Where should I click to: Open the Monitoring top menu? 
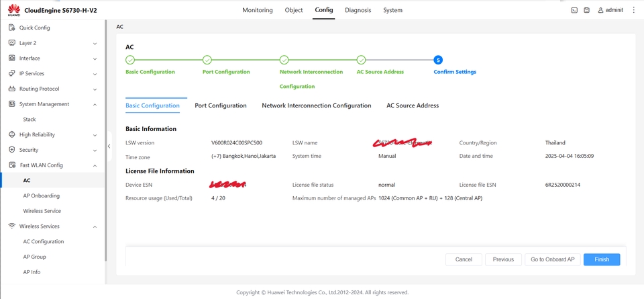click(258, 10)
